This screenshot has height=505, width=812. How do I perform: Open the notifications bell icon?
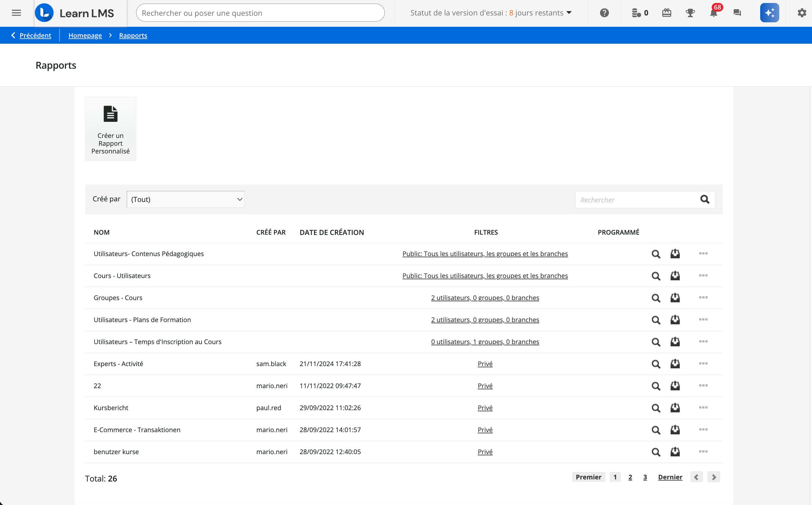(713, 13)
